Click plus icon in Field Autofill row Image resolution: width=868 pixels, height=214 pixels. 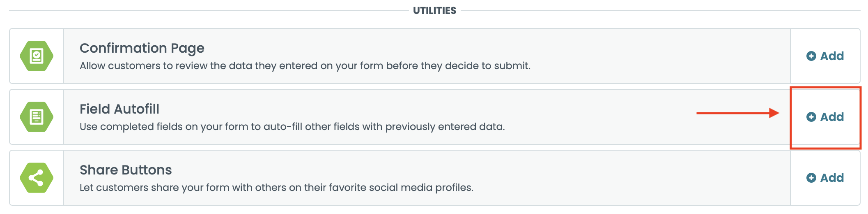pyautogui.click(x=811, y=117)
